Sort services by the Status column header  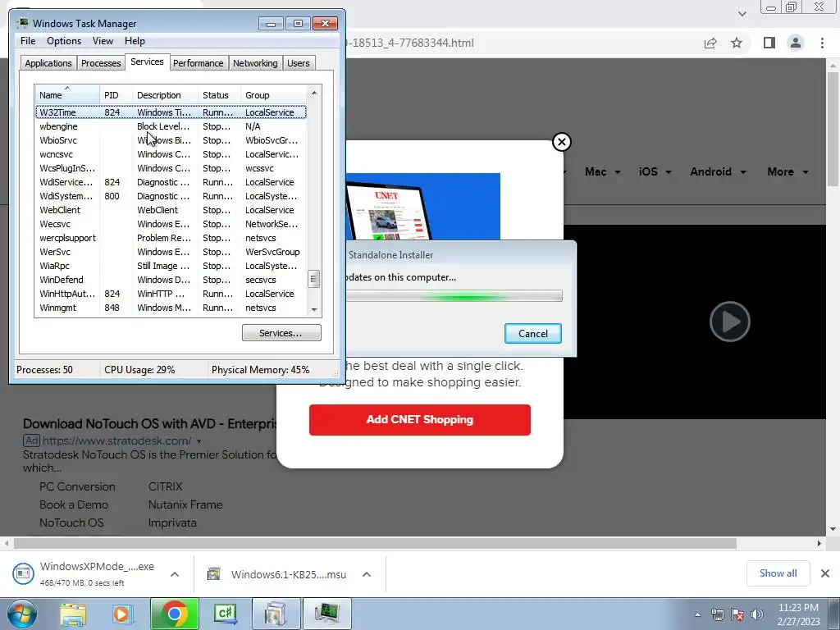point(220,95)
